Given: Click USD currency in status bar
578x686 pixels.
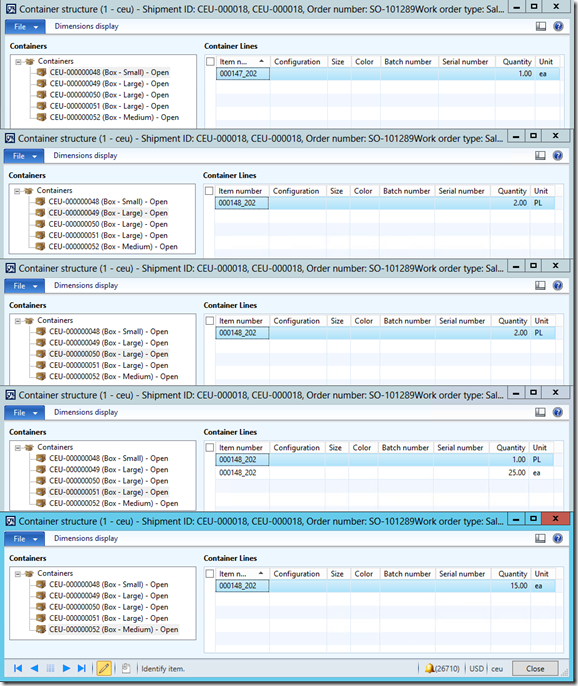Looking at the screenshot, I should pyautogui.click(x=476, y=668).
